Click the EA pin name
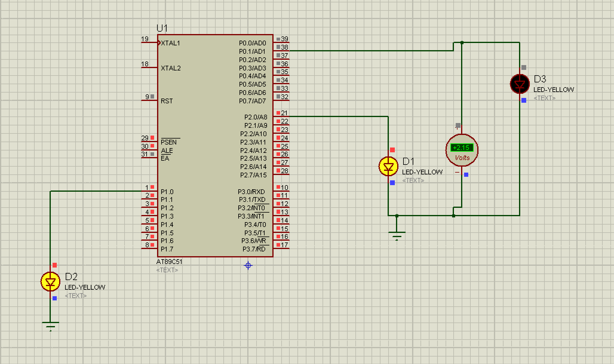Viewport: 614px width, 364px height. 165,159
